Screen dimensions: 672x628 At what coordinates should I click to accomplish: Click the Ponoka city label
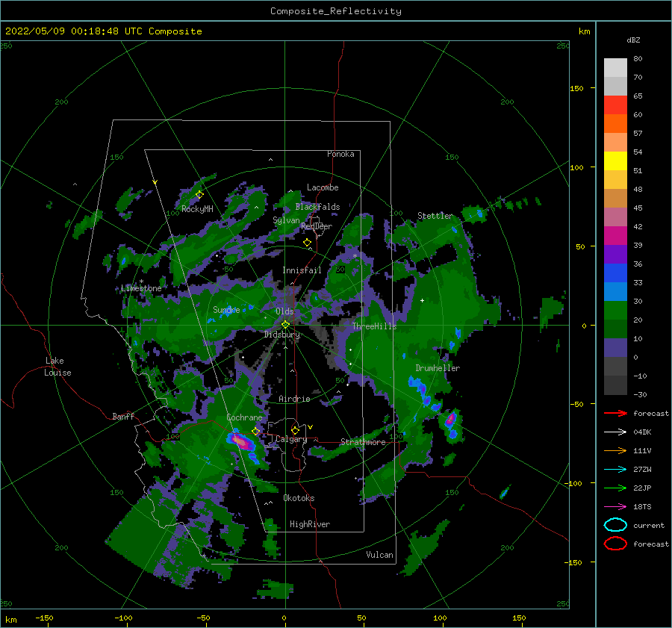point(340,154)
